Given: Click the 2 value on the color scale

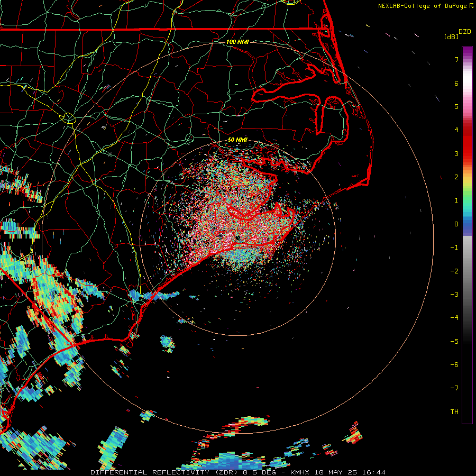Looking at the screenshot, I should click(x=456, y=177).
